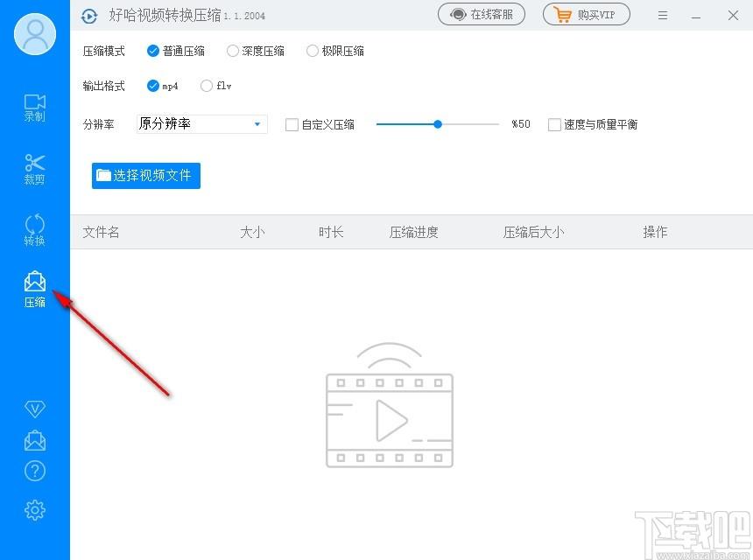Click the 压缩进度 column header

click(x=413, y=232)
